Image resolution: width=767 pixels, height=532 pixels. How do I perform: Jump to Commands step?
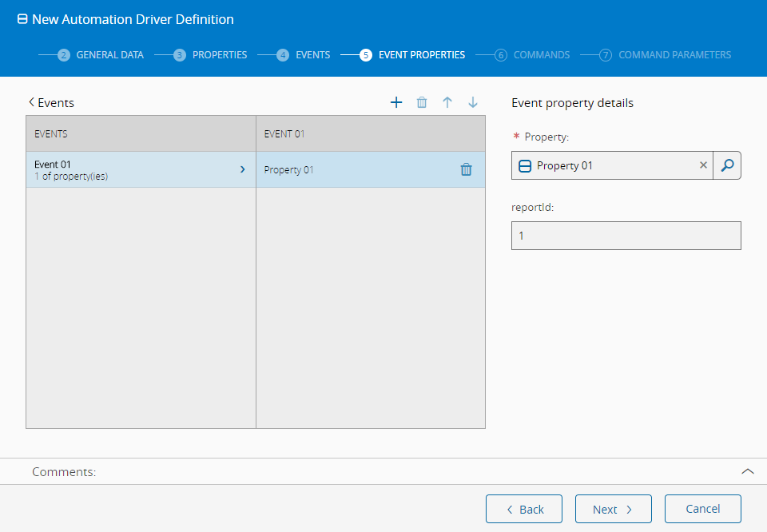pyautogui.click(x=532, y=55)
